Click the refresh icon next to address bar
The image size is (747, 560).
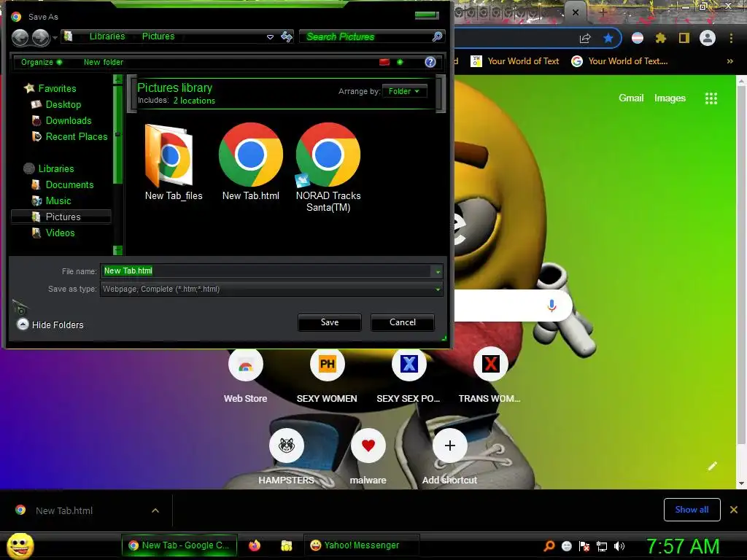286,36
